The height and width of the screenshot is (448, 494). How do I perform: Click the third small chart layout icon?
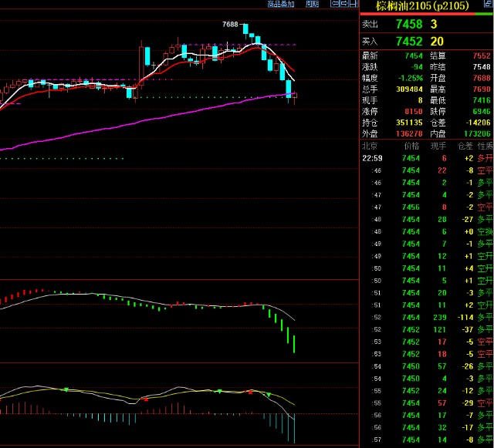click(351, 4)
